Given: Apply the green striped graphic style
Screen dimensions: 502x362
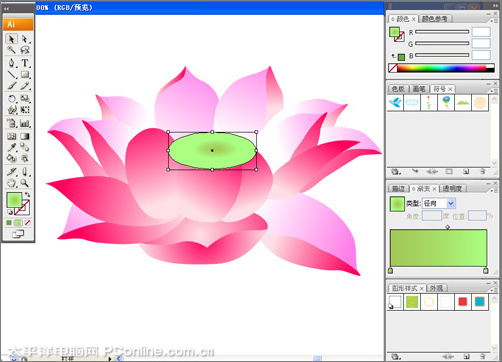Looking at the screenshot, I should point(412,302).
